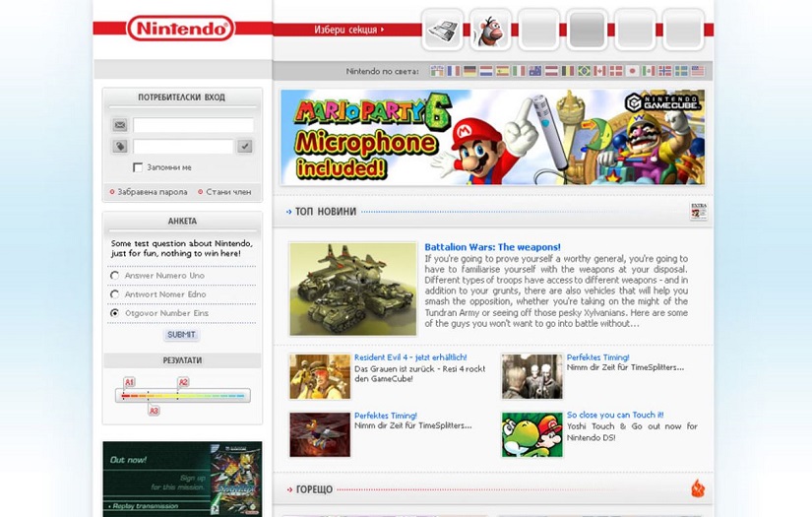812x517 pixels.
Task: Select the Answer Numero Uno radio option
Action: [114, 276]
